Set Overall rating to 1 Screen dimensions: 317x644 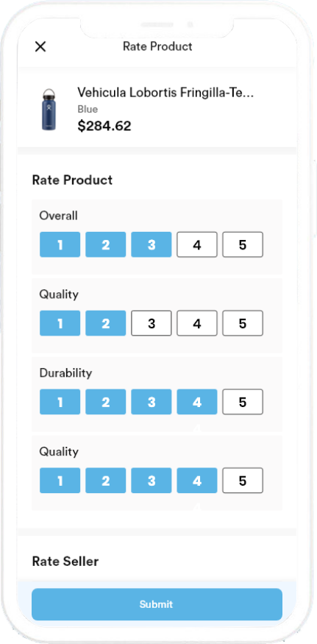pos(60,245)
